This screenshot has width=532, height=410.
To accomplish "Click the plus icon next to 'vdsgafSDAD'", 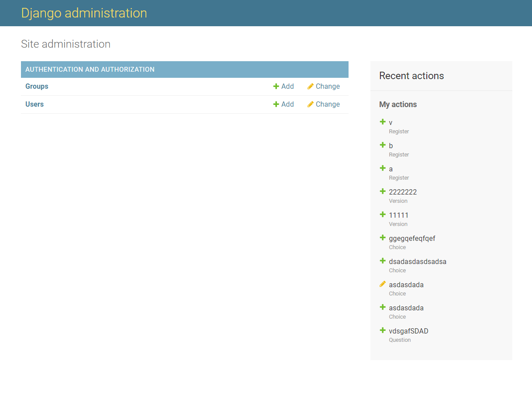I will pyautogui.click(x=383, y=330).
